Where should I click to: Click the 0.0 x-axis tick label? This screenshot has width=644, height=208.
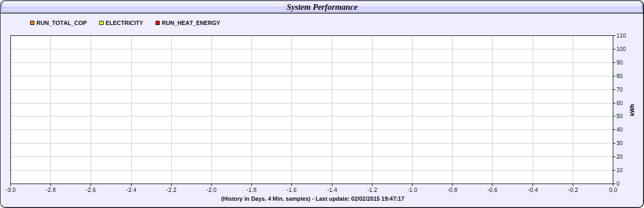click(613, 190)
